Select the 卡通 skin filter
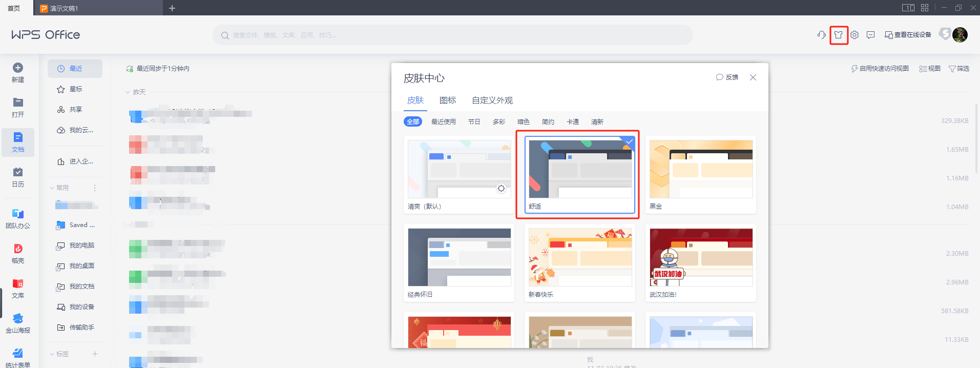980x368 pixels. (573, 122)
